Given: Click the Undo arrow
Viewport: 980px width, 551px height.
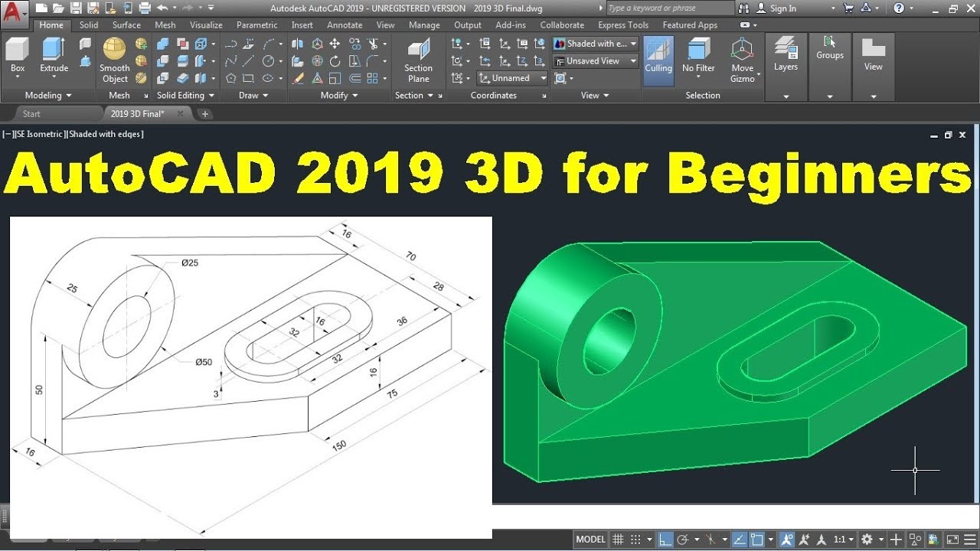Looking at the screenshot, I should click(162, 8).
